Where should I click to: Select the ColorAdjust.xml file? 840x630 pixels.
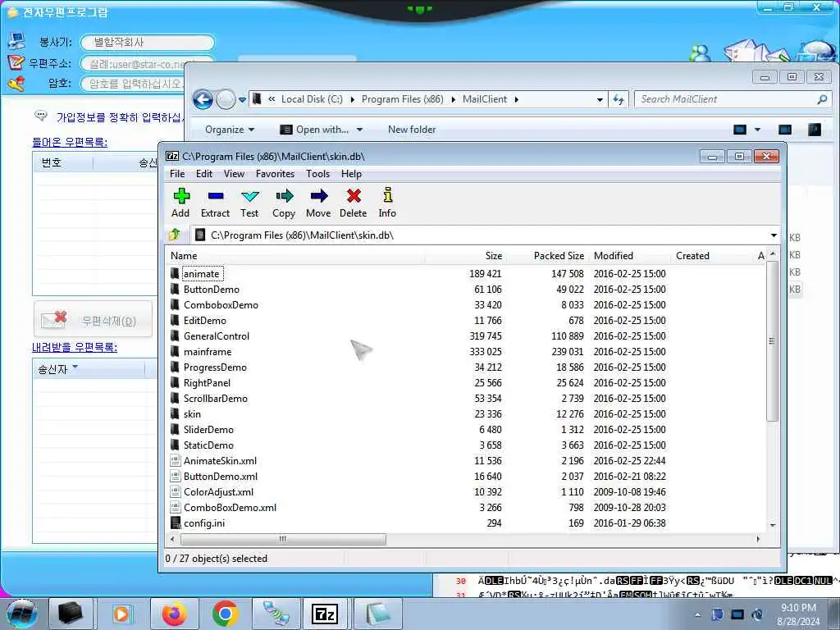[x=218, y=492]
